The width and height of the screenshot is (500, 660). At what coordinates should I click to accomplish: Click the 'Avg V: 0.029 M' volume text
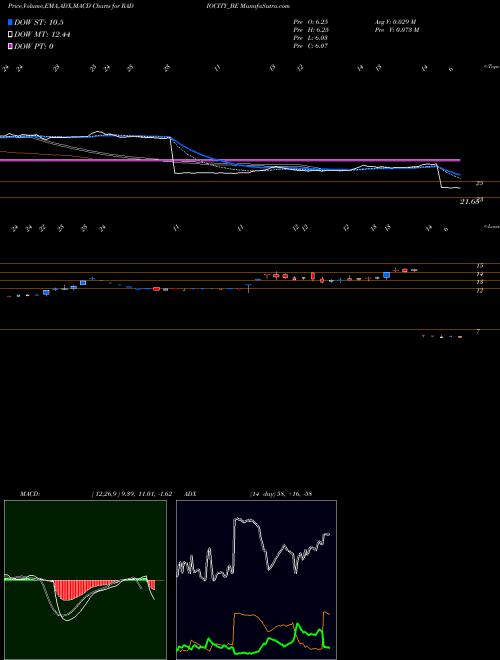tap(395, 22)
